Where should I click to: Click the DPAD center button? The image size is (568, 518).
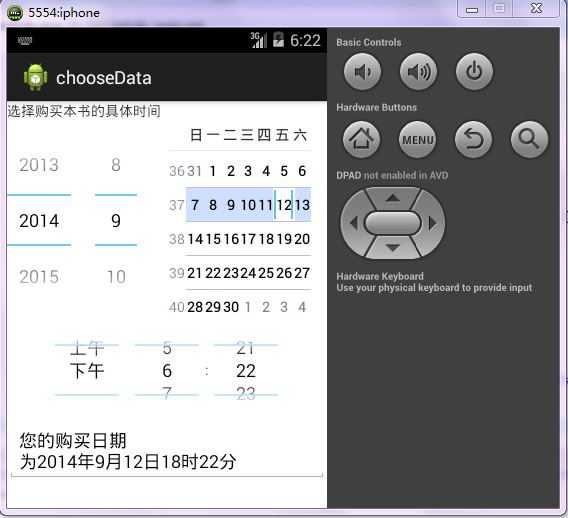[393, 223]
